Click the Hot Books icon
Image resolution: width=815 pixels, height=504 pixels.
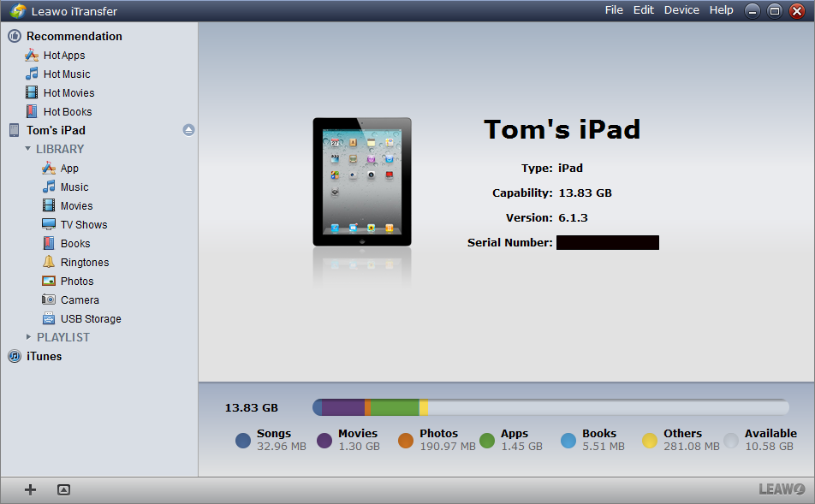[32, 111]
